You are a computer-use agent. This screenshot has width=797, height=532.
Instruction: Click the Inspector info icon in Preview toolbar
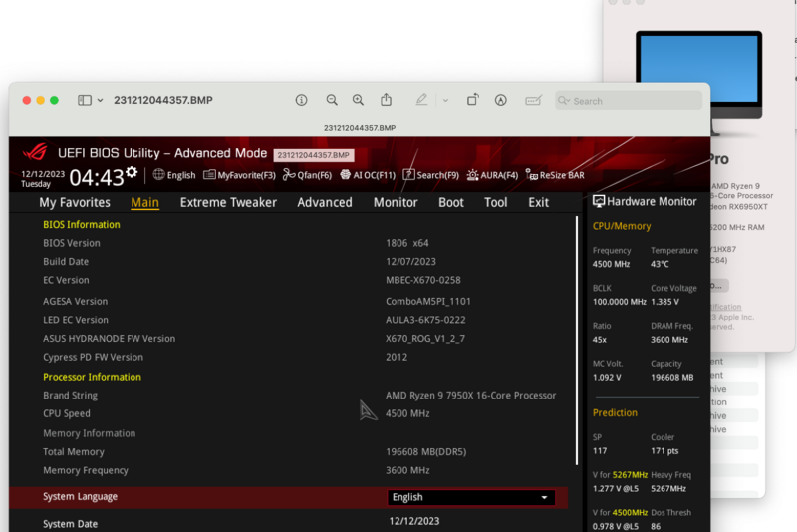coord(301,100)
